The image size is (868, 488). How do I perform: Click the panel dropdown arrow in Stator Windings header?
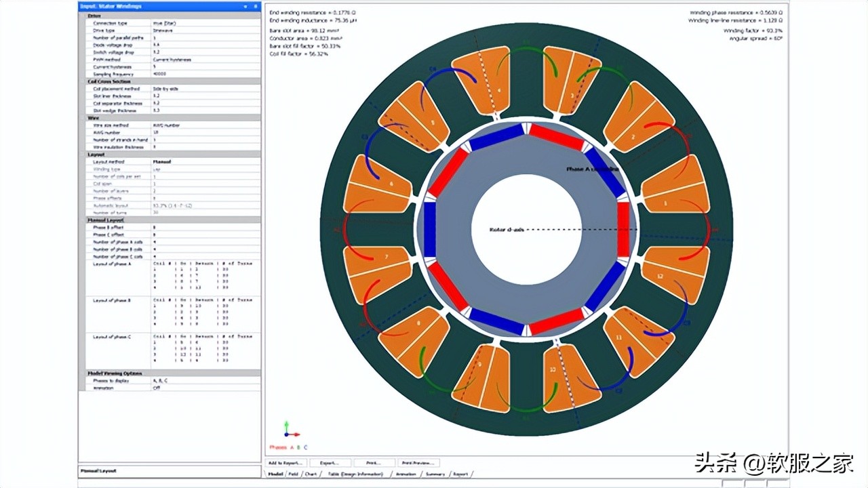click(x=245, y=6)
